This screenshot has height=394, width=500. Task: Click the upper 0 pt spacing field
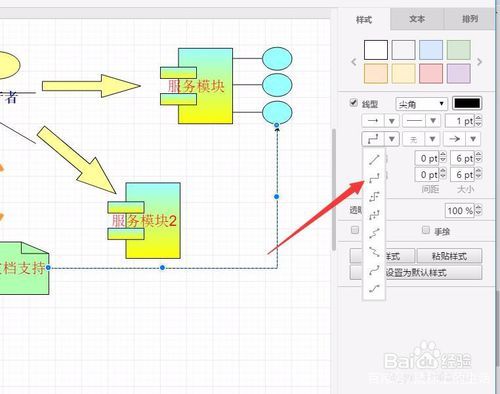427,158
